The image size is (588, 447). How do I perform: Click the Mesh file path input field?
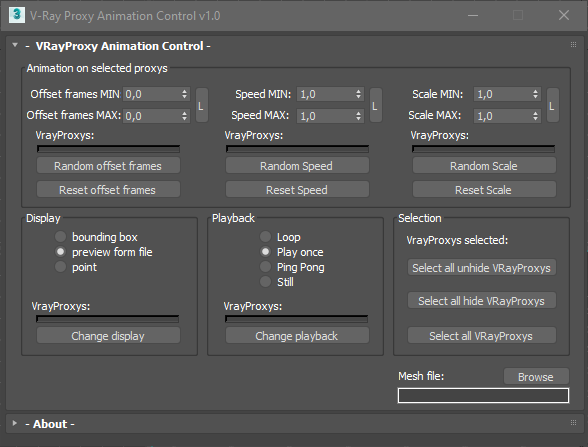(x=483, y=395)
